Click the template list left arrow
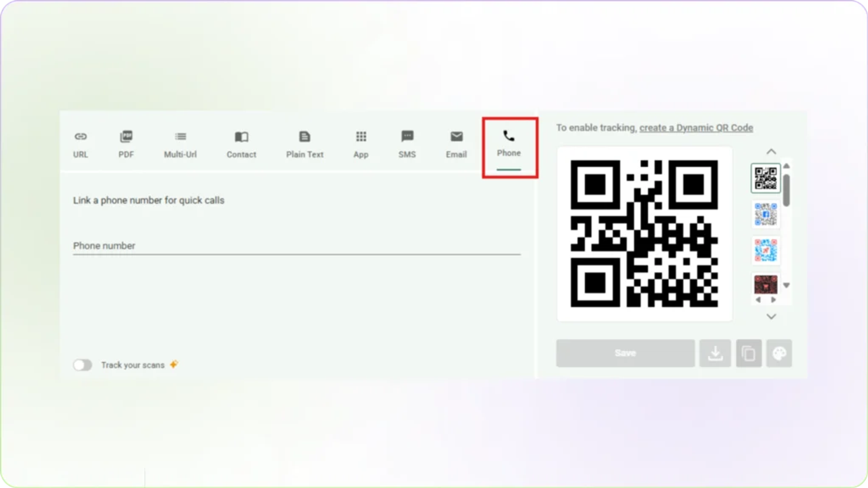 (759, 300)
